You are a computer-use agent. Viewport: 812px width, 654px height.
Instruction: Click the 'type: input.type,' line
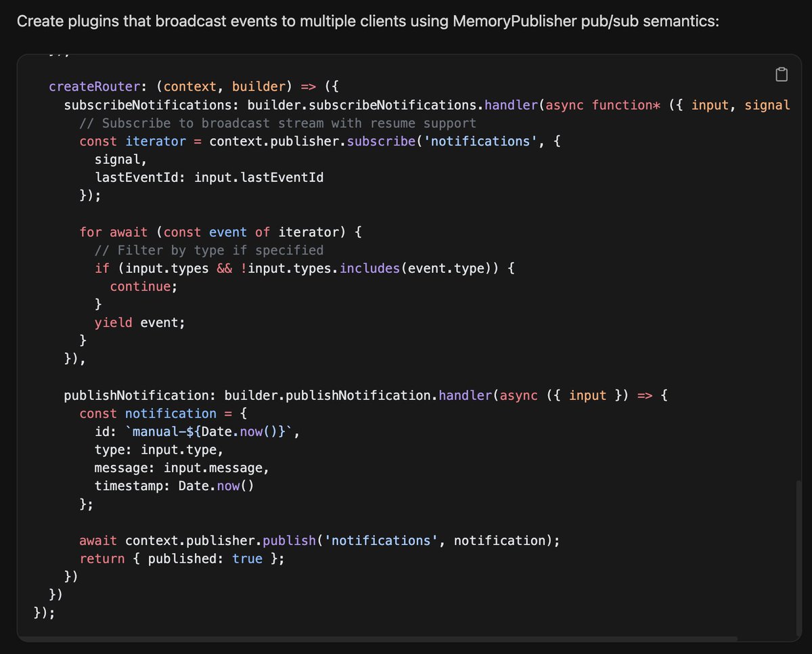[159, 450]
